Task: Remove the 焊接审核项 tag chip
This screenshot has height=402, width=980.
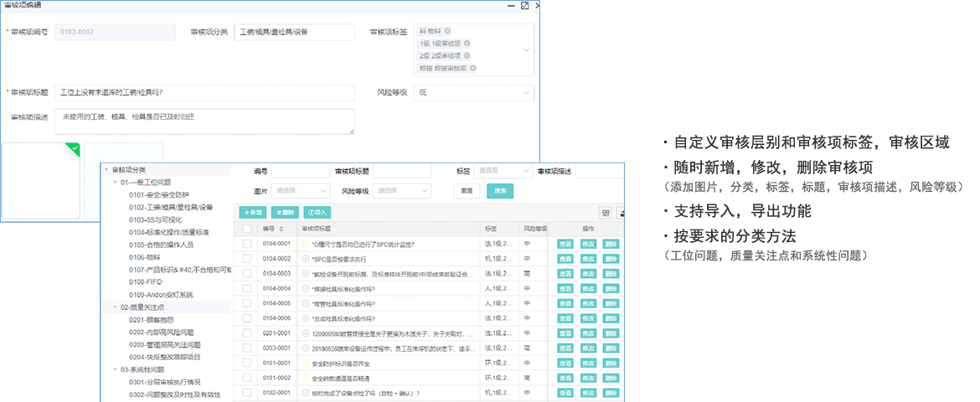Action: click(472, 68)
